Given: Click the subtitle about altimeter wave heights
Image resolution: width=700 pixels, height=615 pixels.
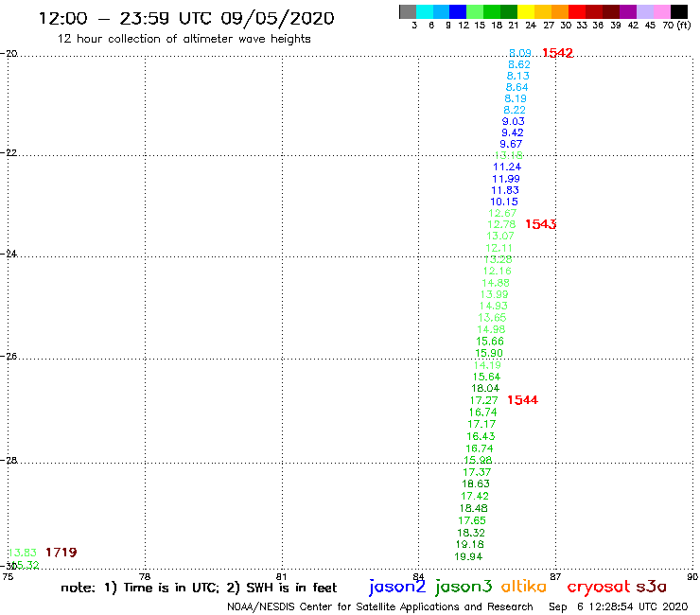Looking at the screenshot, I should coord(184,39).
